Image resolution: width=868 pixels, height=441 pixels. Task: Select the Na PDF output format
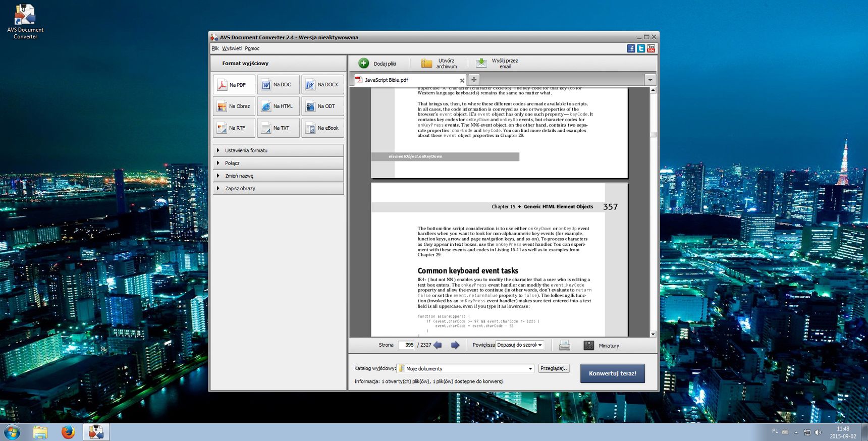(x=234, y=85)
